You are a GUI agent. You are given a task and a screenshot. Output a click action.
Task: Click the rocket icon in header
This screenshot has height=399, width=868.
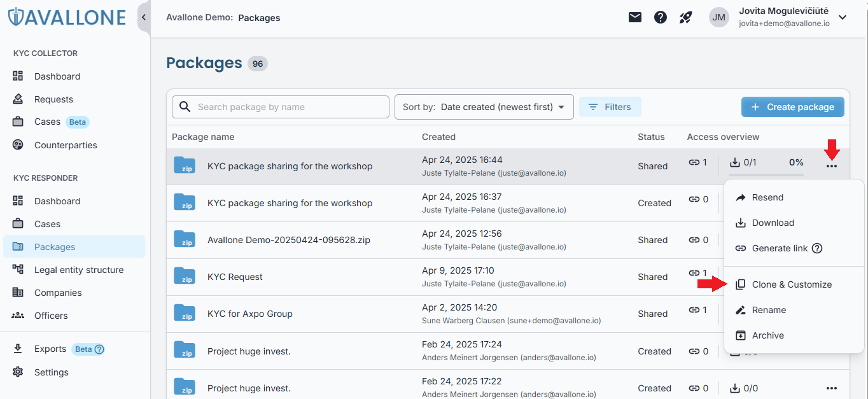click(x=685, y=17)
